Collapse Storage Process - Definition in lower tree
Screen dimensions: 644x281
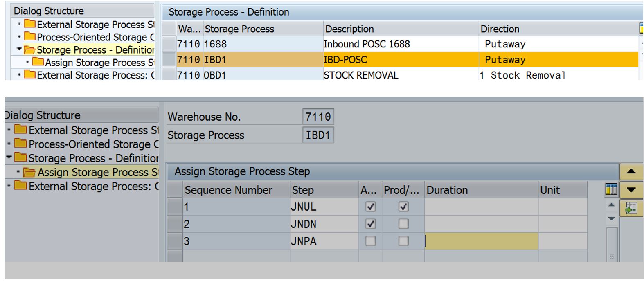pos(9,157)
